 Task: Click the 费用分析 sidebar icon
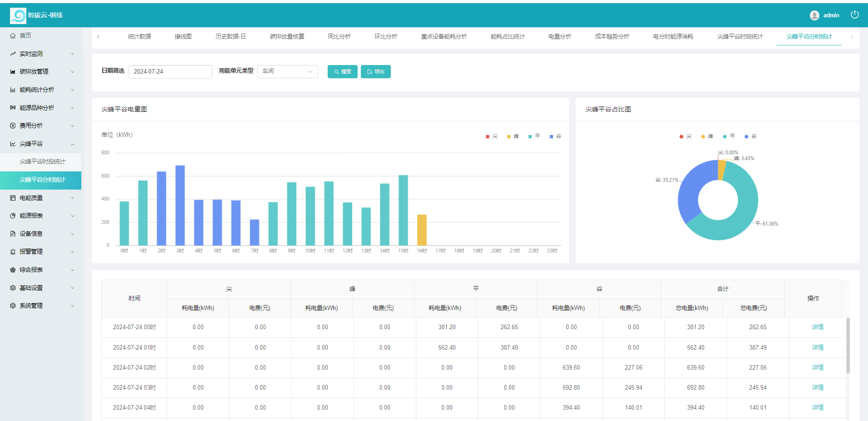click(x=13, y=125)
